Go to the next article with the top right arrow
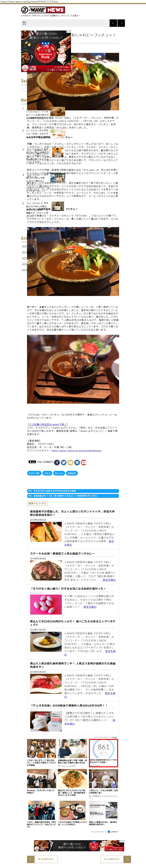Viewport: 146px width, 868px height. point(121,23)
